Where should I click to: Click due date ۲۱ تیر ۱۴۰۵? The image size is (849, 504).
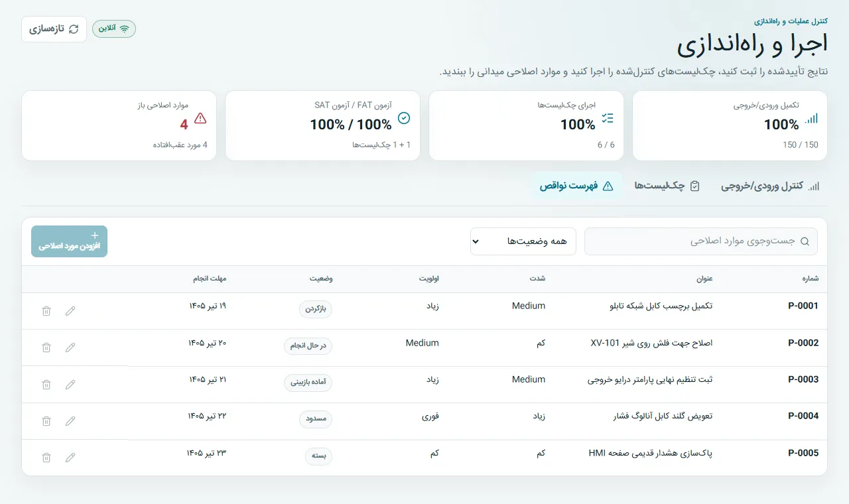(208, 379)
